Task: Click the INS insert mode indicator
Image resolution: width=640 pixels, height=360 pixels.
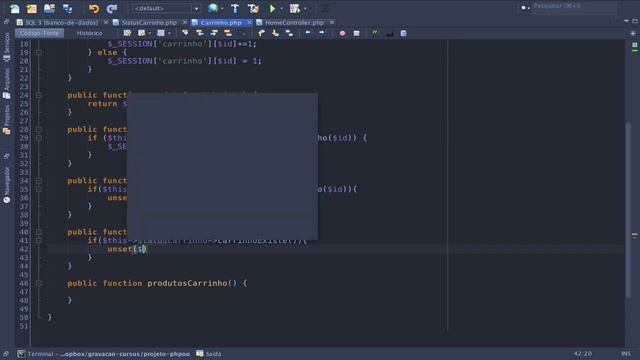Action: 626,353
